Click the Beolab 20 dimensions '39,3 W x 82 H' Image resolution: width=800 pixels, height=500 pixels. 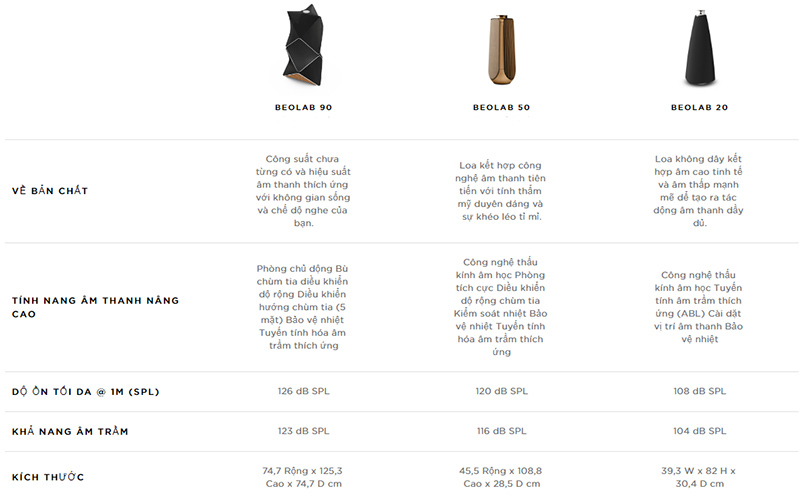(x=699, y=470)
